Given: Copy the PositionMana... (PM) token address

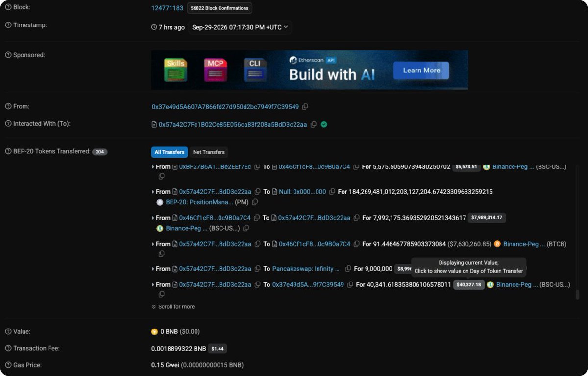Looking at the screenshot, I should click(x=255, y=202).
